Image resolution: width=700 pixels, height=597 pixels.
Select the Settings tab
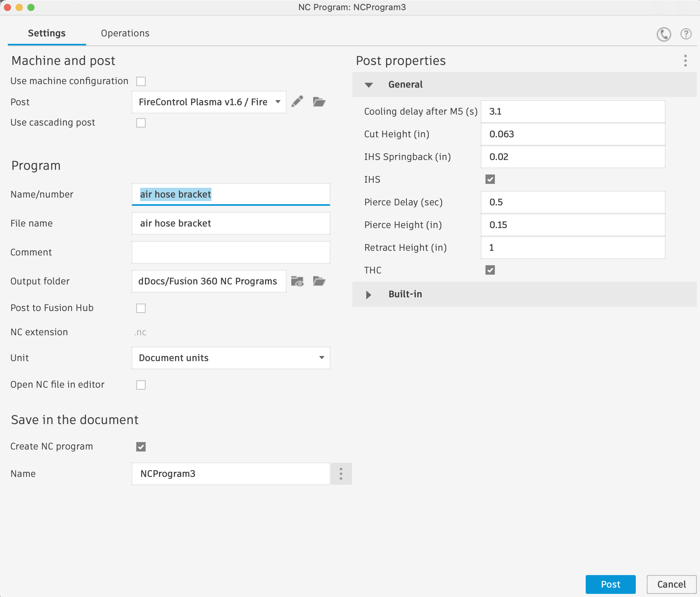47,33
